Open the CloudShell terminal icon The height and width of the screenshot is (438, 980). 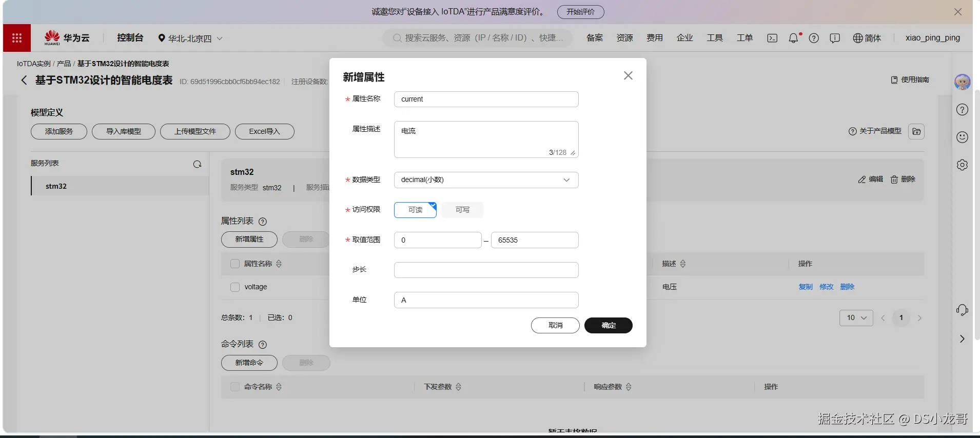click(x=772, y=38)
